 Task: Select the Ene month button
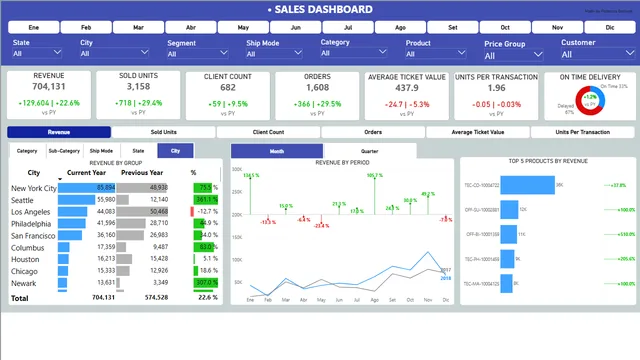[x=33, y=27]
